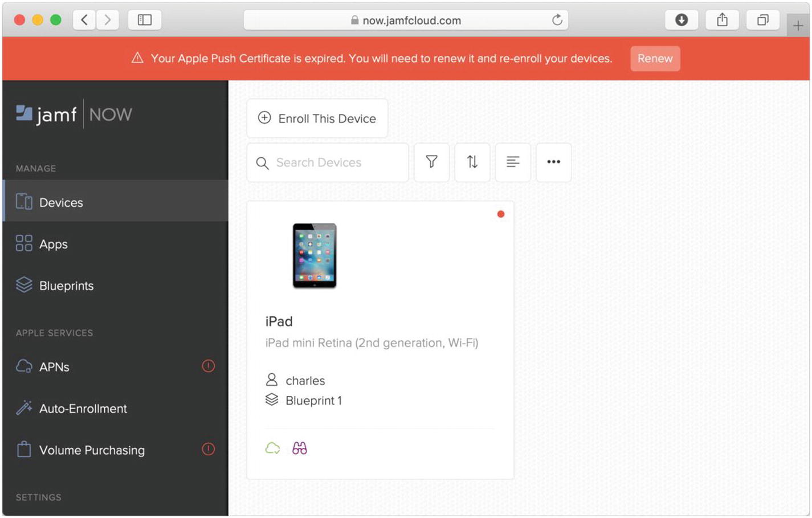The image size is (812, 518).
Task: Click the magnifier icon in search box
Action: tap(262, 163)
